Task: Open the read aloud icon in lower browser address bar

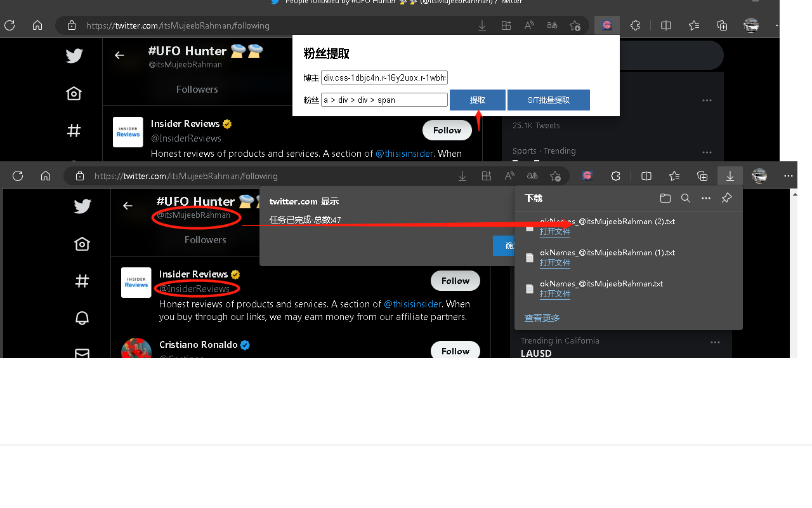Action: (x=509, y=176)
